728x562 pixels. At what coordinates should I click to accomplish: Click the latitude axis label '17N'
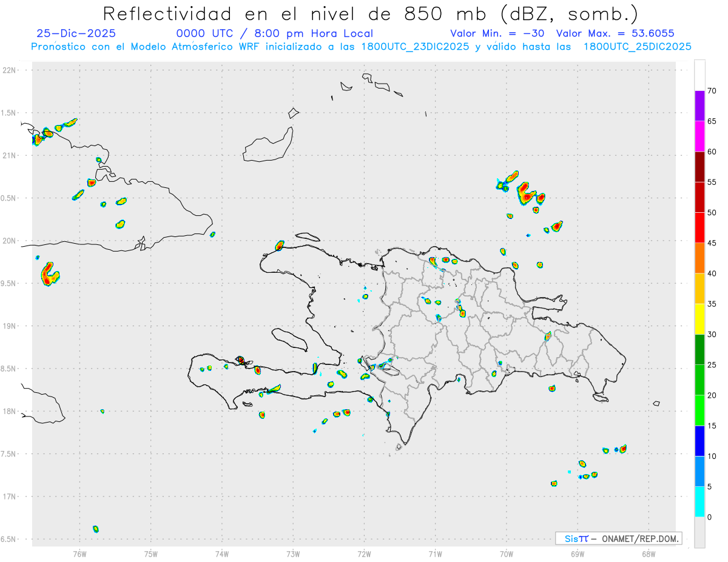click(9, 497)
